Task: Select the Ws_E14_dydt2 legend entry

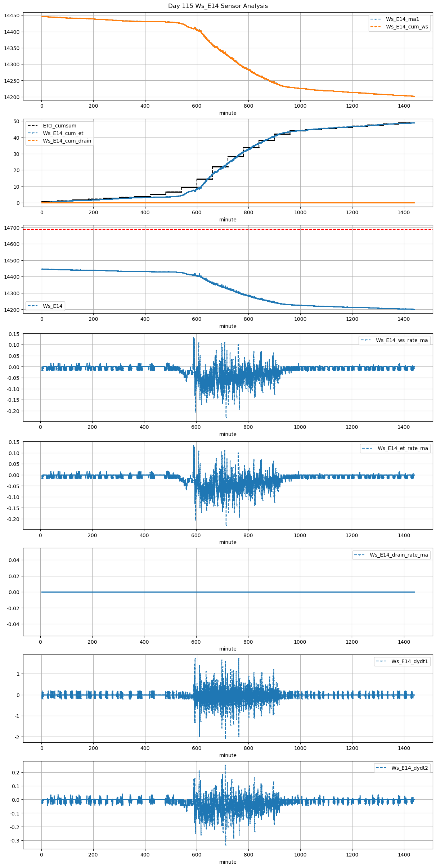Action: [409, 768]
